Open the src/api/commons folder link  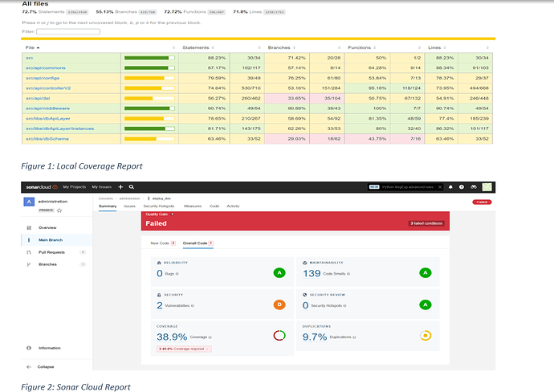46,67
